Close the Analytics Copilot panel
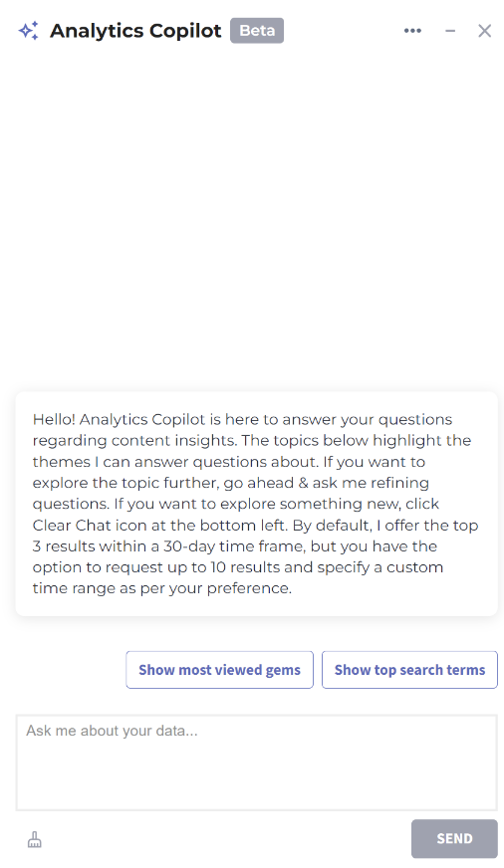The height and width of the screenshot is (868, 504). pos(485,31)
